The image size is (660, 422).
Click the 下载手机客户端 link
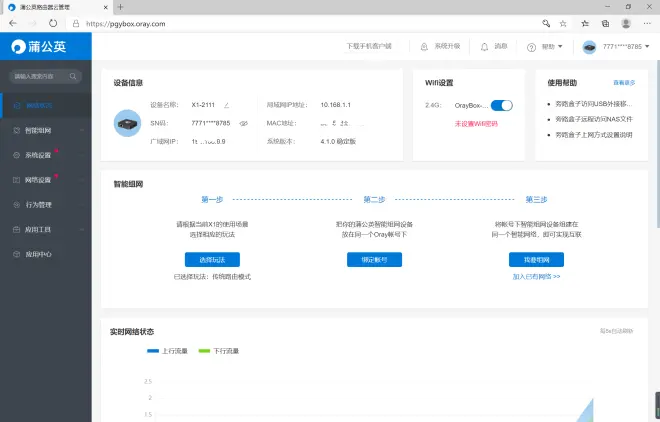pos(369,46)
